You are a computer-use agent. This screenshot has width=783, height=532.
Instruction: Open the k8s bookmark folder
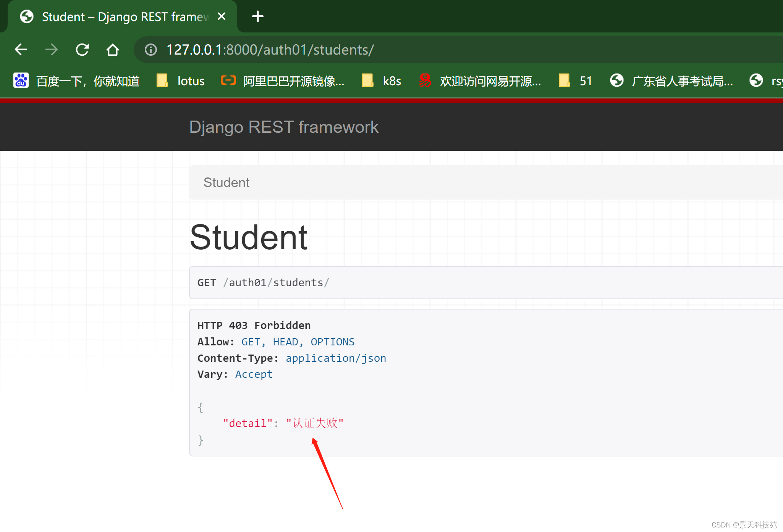(382, 81)
